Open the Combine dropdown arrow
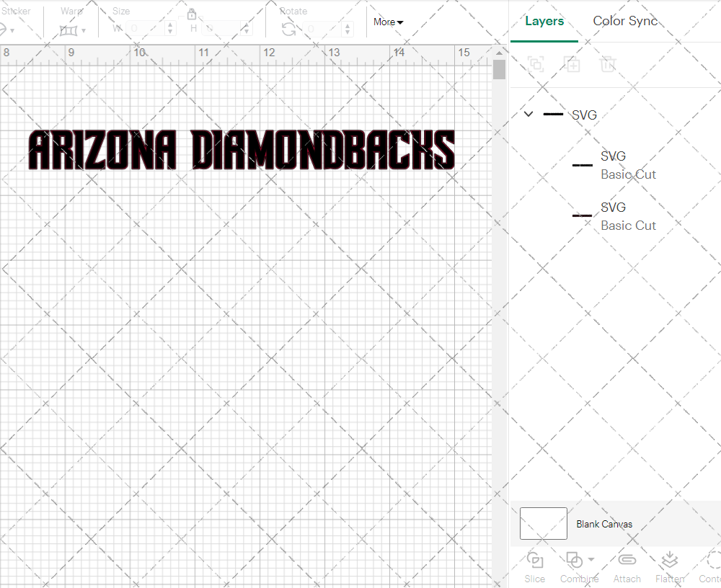This screenshot has width=721, height=588. 591,560
